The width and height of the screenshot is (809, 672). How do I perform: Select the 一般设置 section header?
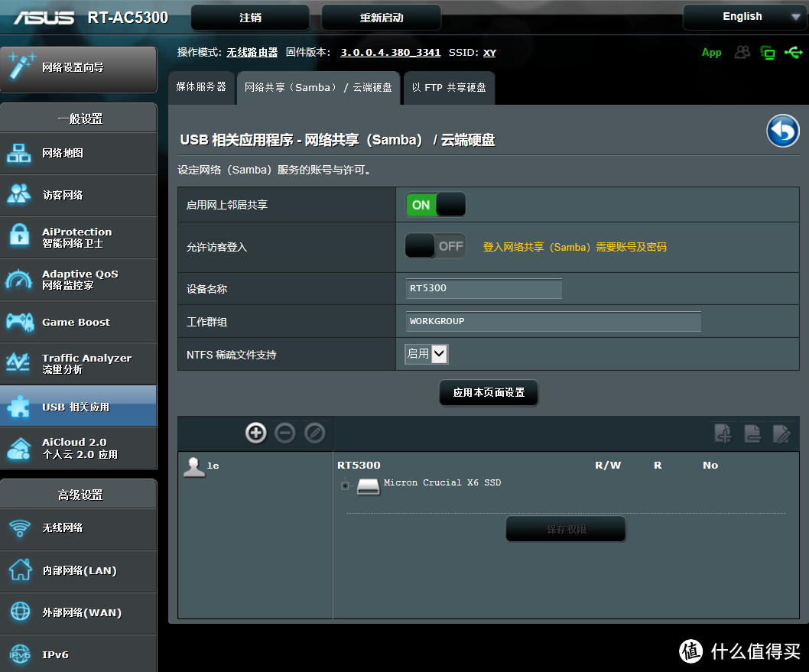tap(79, 118)
